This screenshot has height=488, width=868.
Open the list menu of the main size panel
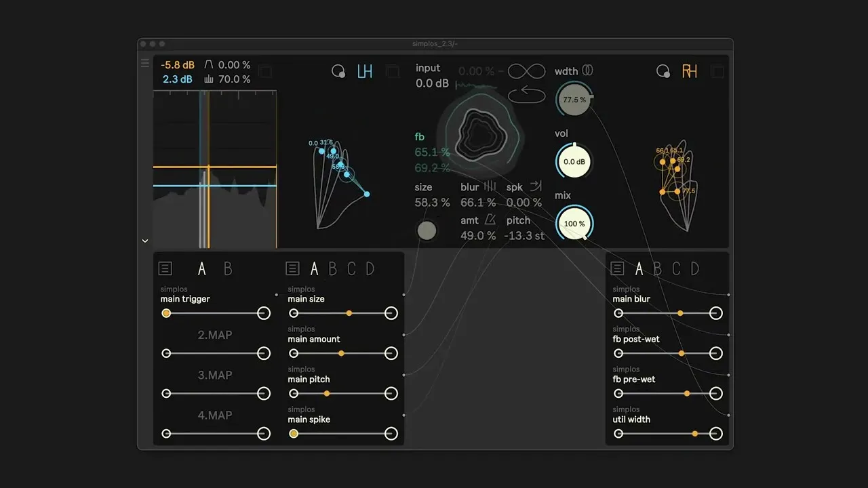coord(292,268)
